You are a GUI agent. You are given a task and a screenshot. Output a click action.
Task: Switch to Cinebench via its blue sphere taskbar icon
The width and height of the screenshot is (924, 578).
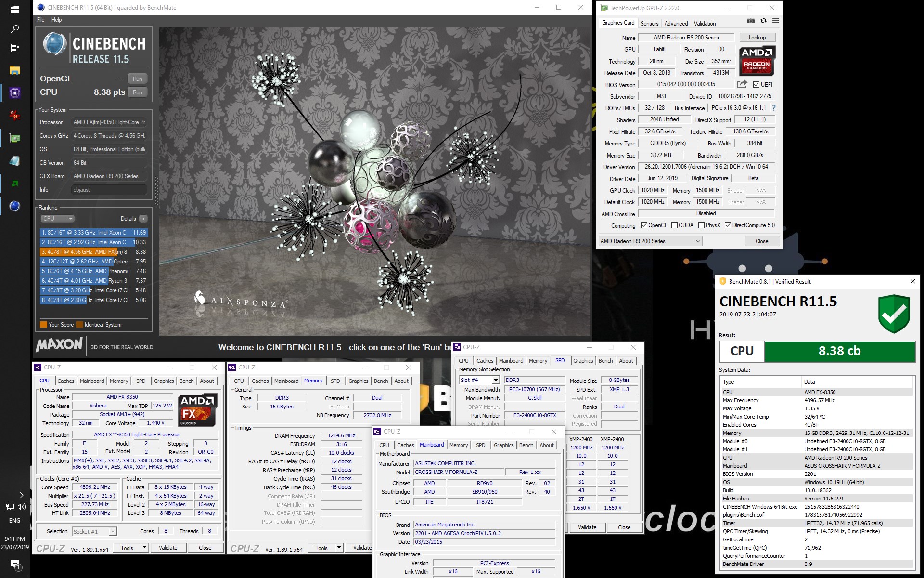15,206
